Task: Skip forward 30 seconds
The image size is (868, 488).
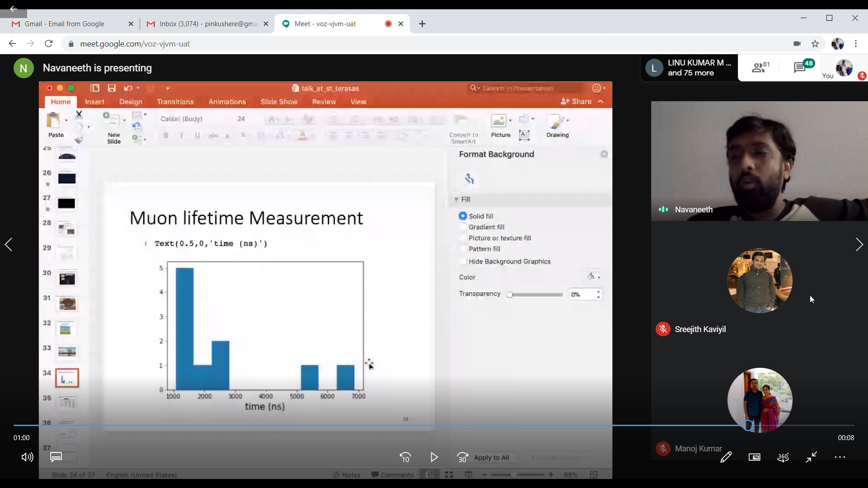Action: [x=462, y=457]
